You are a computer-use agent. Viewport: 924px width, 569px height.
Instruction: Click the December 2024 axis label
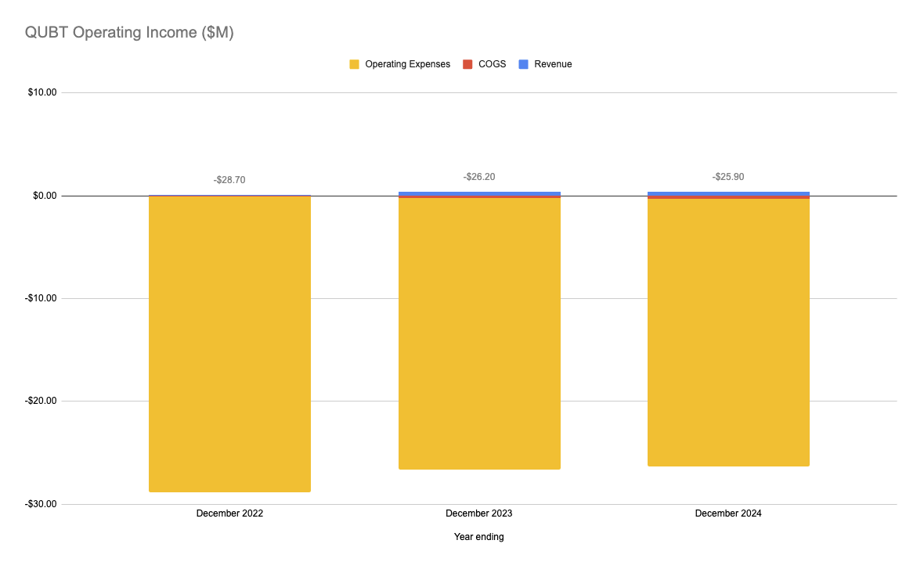click(727, 513)
